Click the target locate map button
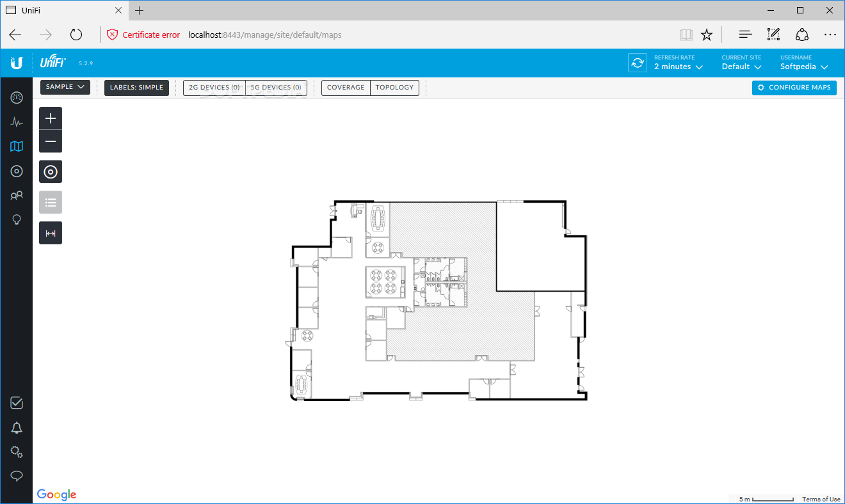845x504 pixels. click(x=51, y=171)
